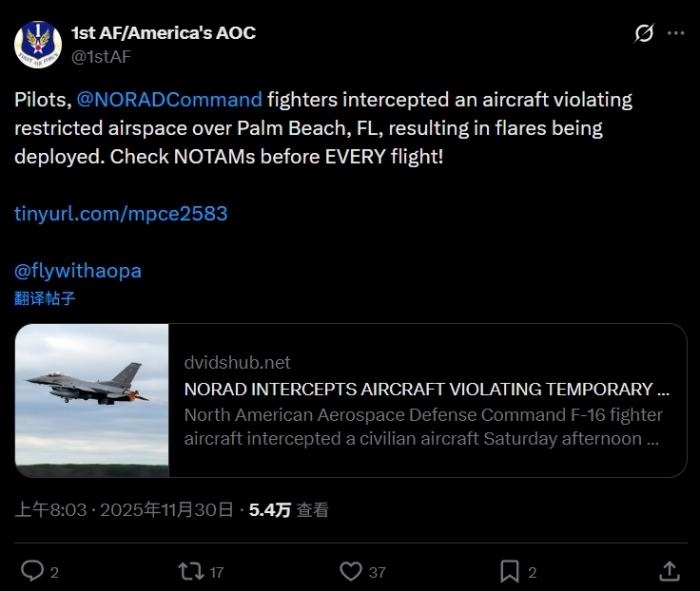Open the more options ellipsis menu

(678, 34)
